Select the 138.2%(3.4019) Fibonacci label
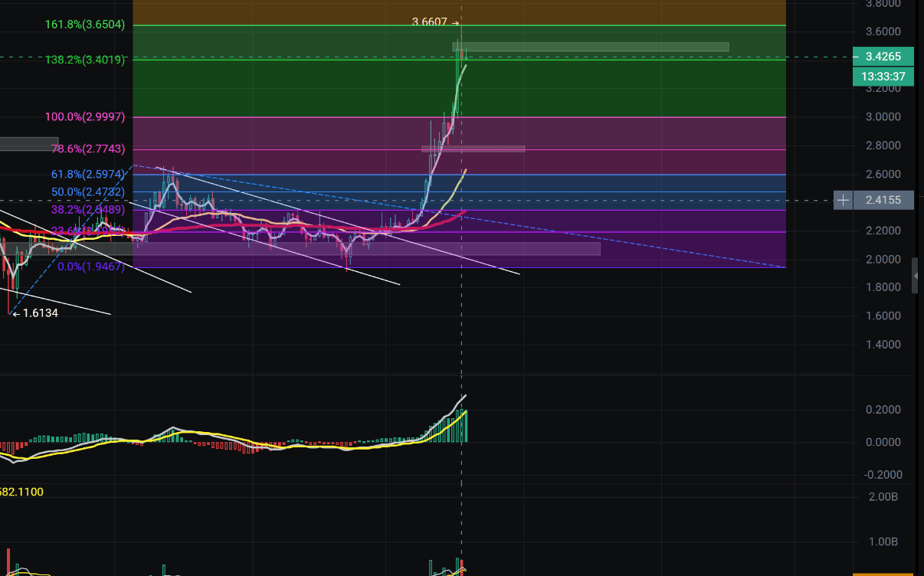Screen dimensions: 924x576 click(x=85, y=59)
